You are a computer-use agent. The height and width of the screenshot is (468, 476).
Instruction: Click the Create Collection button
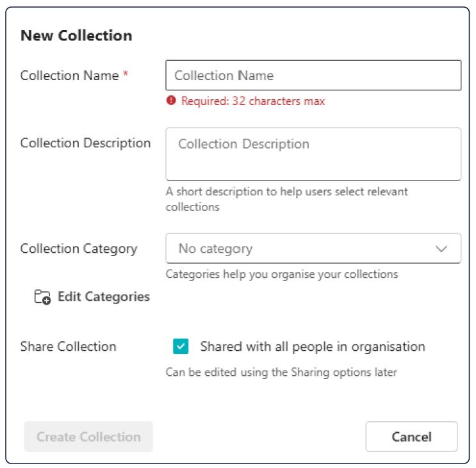(88, 437)
